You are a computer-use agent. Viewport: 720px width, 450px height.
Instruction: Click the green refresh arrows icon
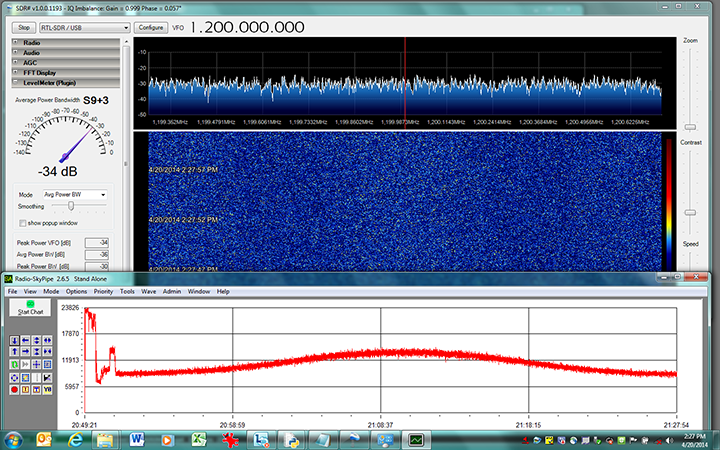point(14,364)
